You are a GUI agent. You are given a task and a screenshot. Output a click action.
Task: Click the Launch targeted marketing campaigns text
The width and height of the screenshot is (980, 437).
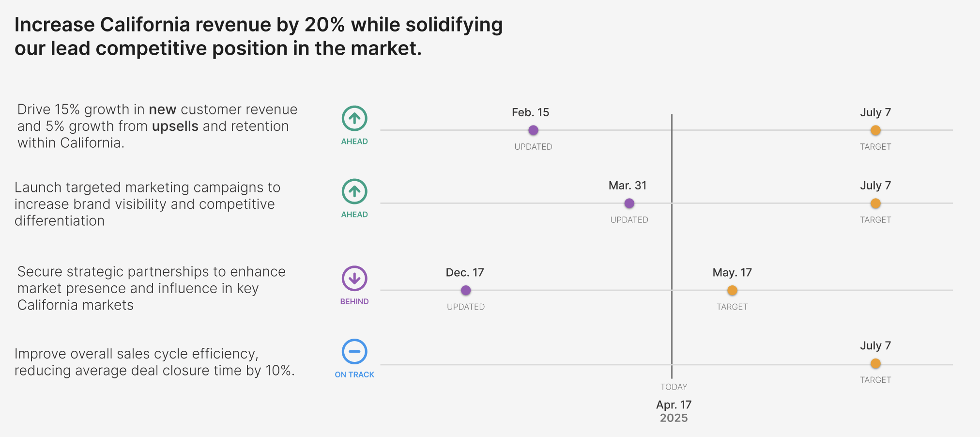pyautogui.click(x=147, y=204)
